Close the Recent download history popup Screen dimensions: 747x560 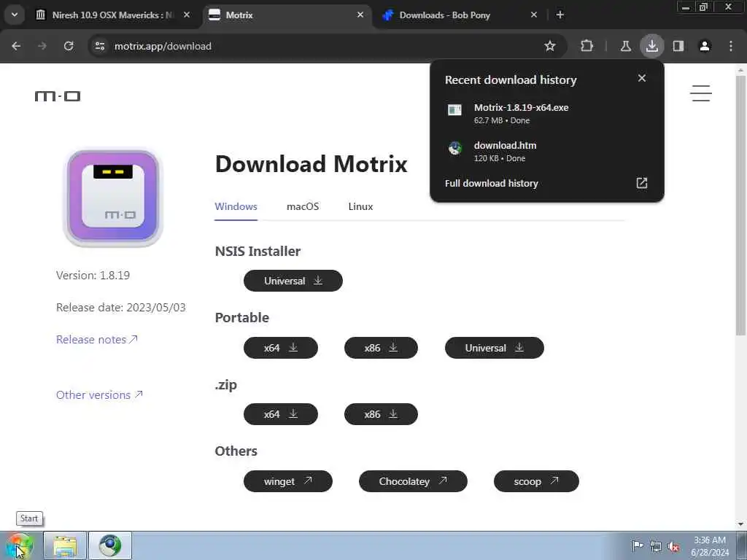[x=642, y=78]
